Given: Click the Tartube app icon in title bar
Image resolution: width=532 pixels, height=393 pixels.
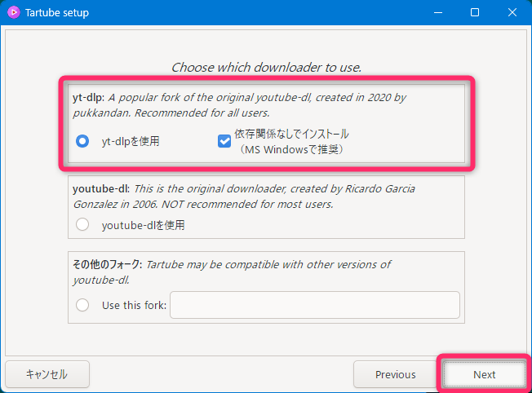Looking at the screenshot, I should pyautogui.click(x=14, y=13).
